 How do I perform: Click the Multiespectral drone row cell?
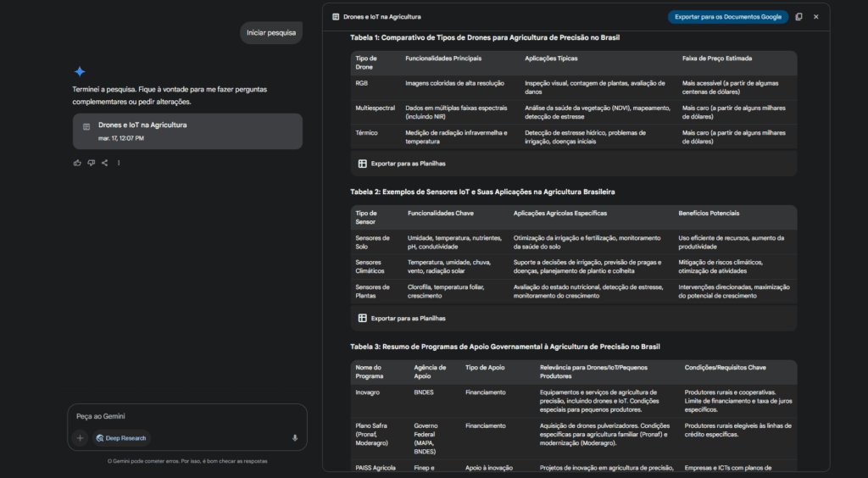(x=375, y=108)
